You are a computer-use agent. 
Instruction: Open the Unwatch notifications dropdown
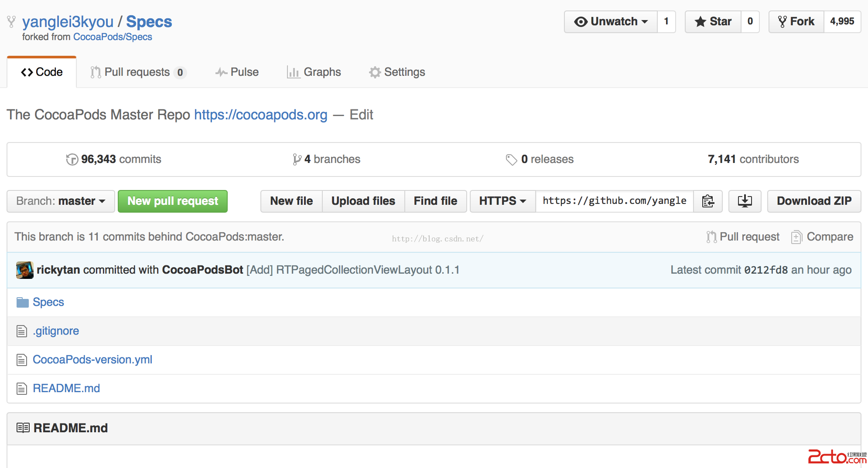(611, 21)
